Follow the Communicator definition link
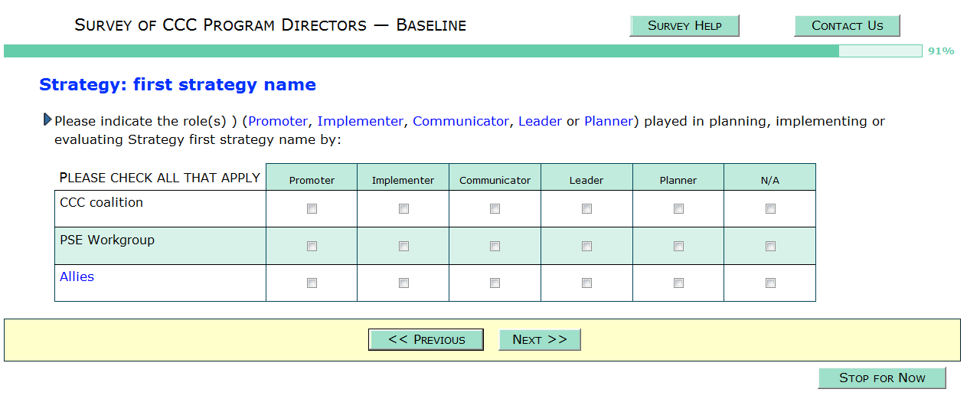Screen dimensions: 980x399 click(x=460, y=121)
